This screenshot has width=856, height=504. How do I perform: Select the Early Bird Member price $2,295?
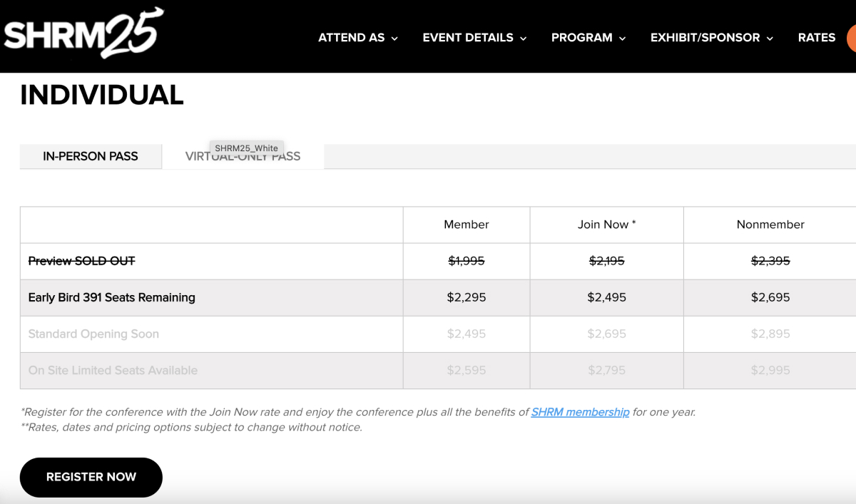[467, 297]
